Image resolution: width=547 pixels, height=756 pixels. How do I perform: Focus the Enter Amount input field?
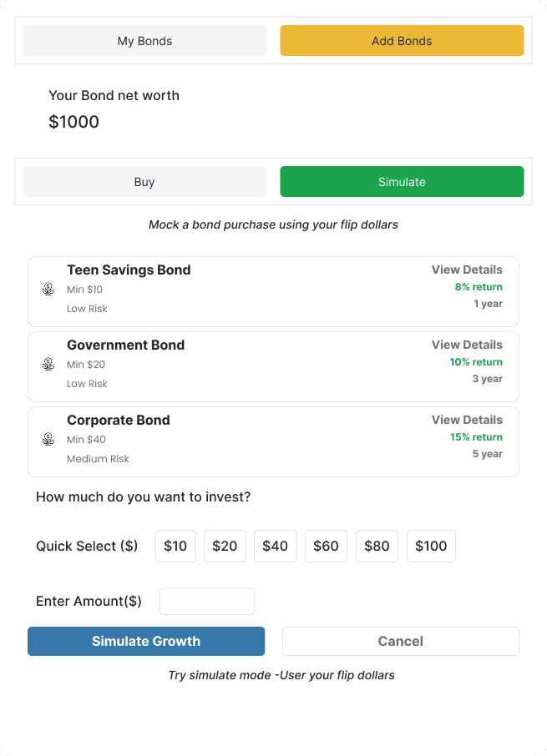pos(206,601)
